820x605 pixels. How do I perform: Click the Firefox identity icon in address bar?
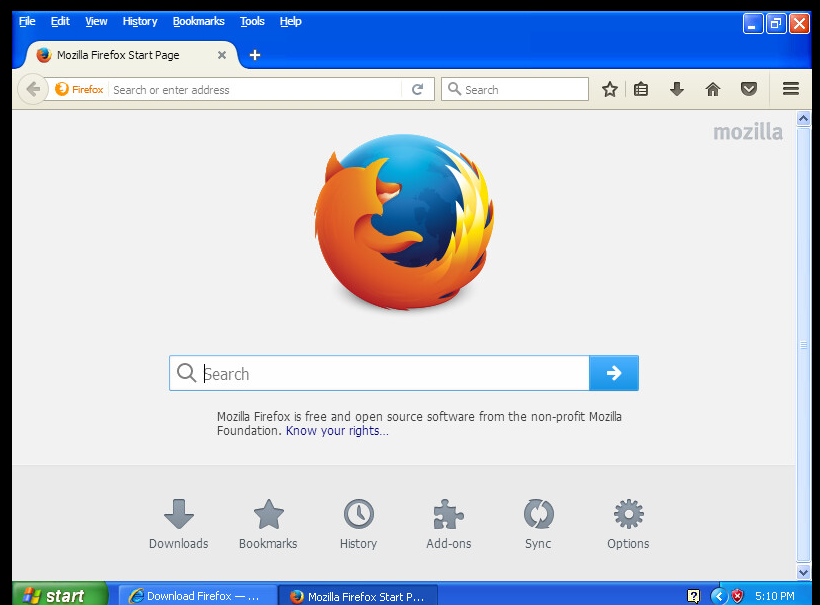pos(62,89)
